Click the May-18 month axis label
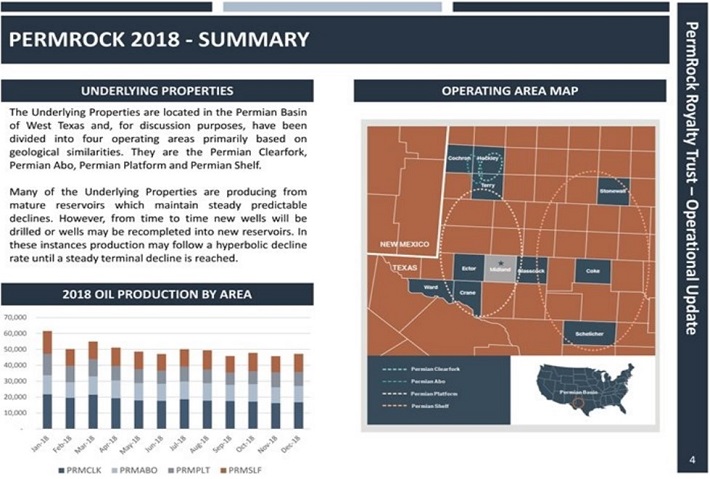710x479 pixels. 131,444
